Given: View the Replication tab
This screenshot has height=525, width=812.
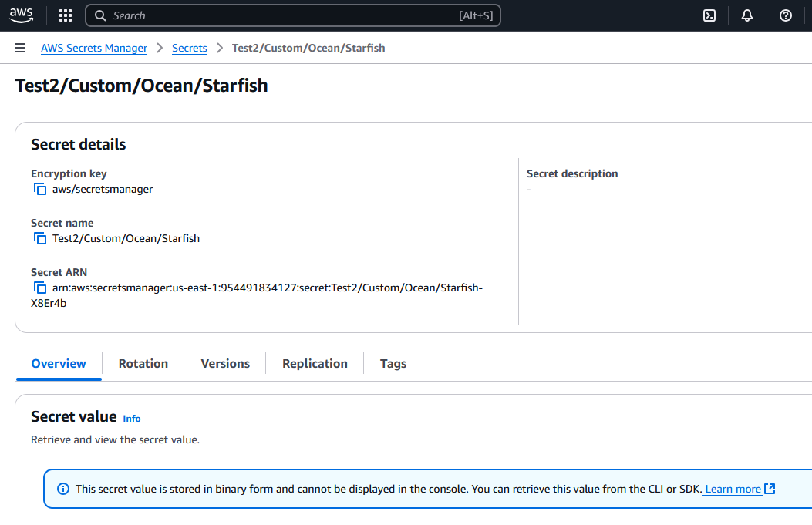Looking at the screenshot, I should [x=315, y=364].
